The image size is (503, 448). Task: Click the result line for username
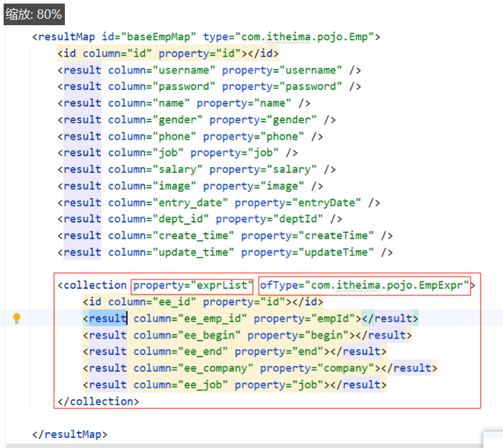pyautogui.click(x=210, y=70)
